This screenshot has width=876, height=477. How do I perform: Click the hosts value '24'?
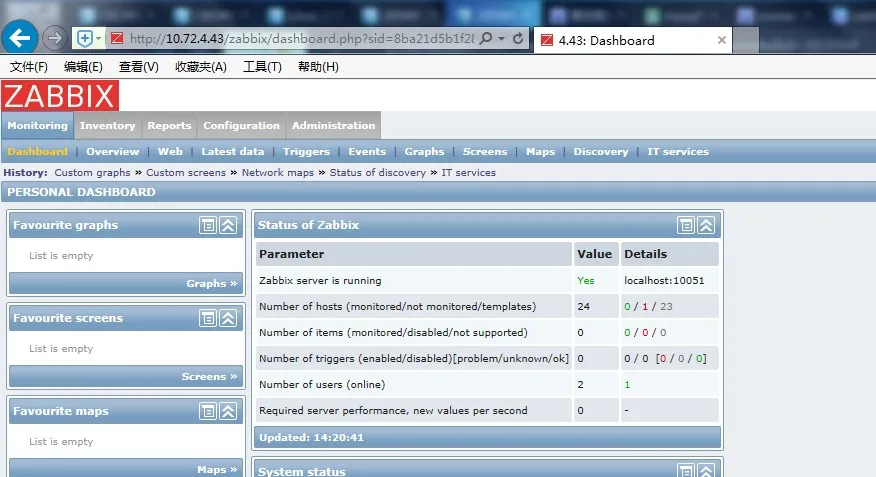point(584,306)
